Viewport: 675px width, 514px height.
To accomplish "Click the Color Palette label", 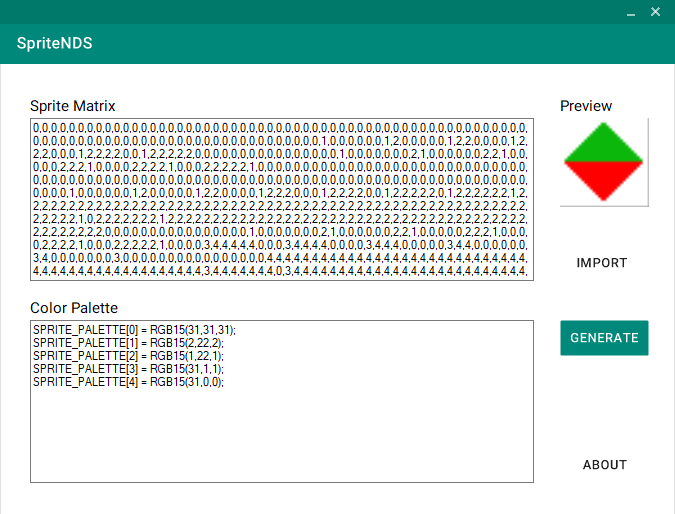I will (x=74, y=308).
